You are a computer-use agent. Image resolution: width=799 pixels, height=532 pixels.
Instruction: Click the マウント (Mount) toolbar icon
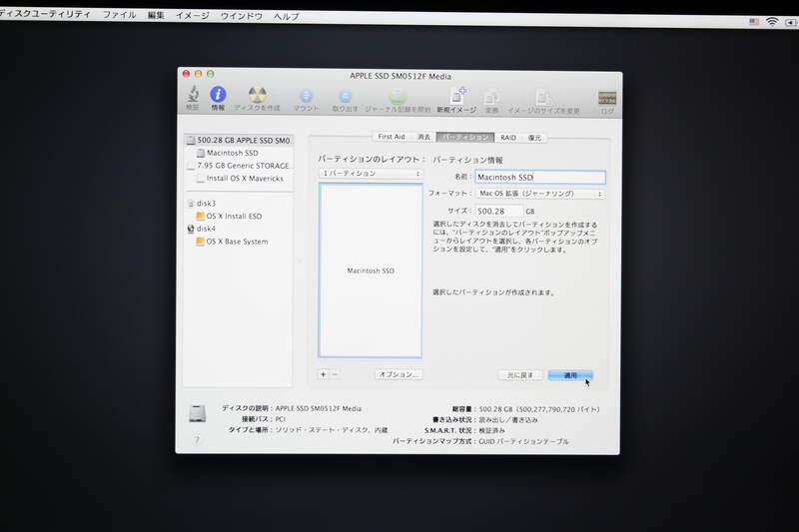point(307,97)
